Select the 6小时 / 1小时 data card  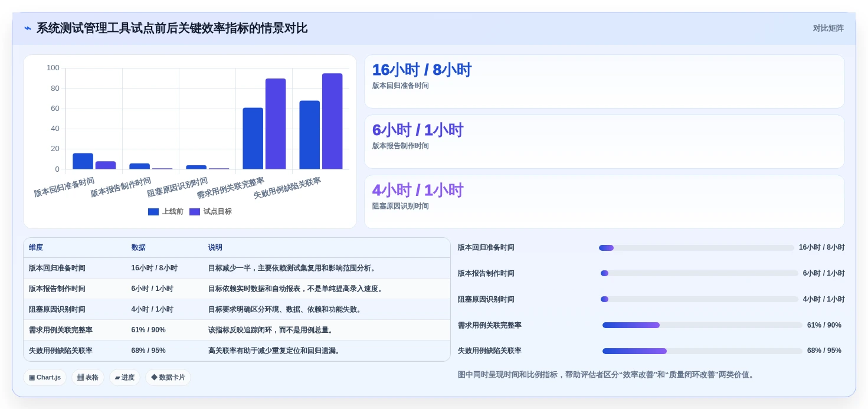point(604,142)
